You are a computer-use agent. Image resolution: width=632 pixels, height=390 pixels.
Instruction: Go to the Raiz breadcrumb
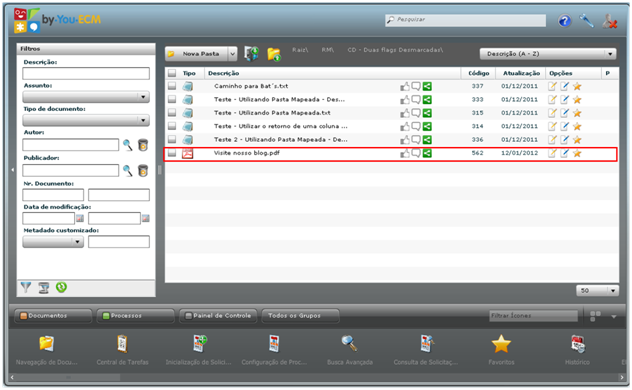click(x=300, y=50)
